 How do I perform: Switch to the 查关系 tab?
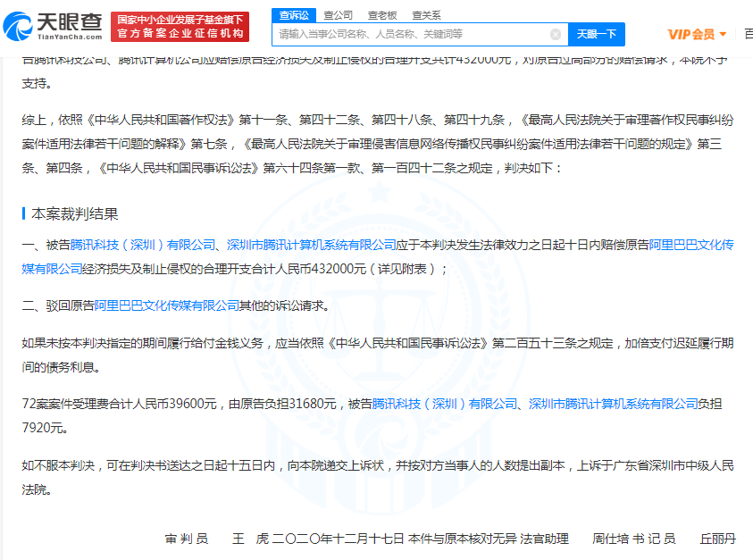click(x=428, y=15)
